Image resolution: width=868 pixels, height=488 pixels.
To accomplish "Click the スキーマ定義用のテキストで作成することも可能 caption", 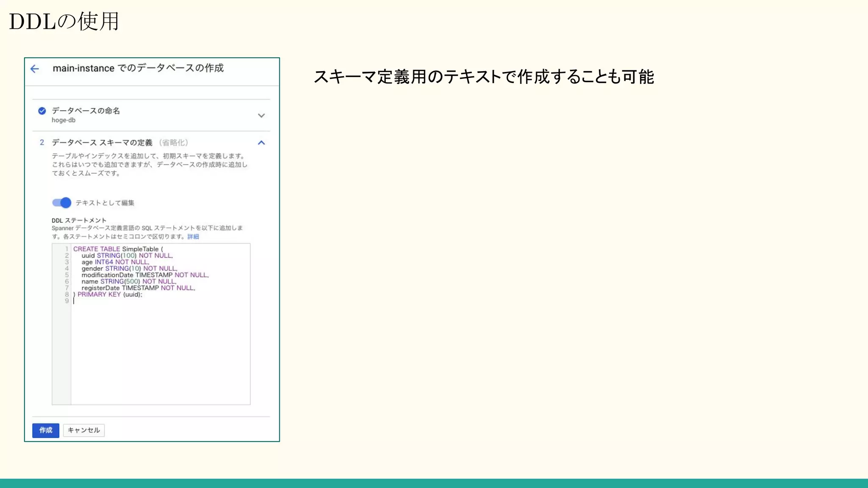I will (484, 77).
